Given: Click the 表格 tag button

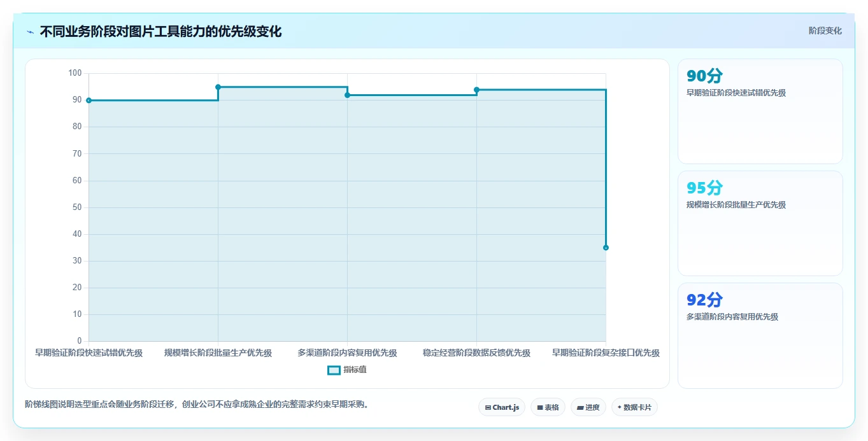Looking at the screenshot, I should (x=548, y=407).
